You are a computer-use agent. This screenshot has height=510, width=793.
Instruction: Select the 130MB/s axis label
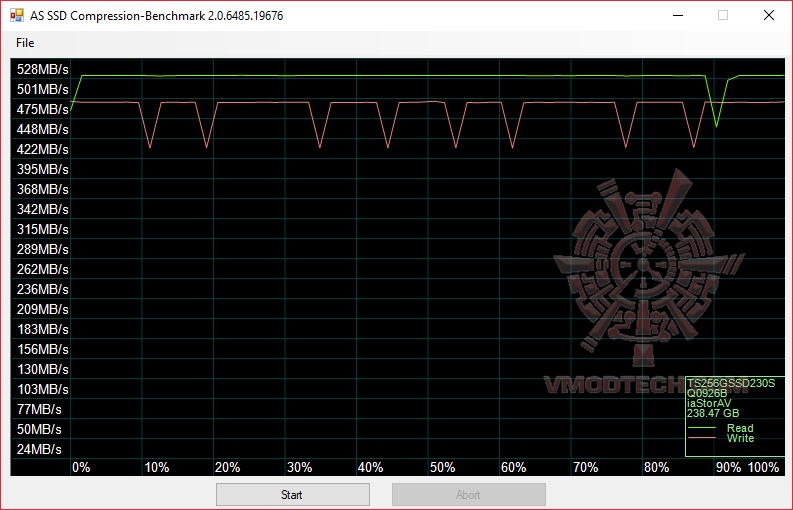click(42, 369)
